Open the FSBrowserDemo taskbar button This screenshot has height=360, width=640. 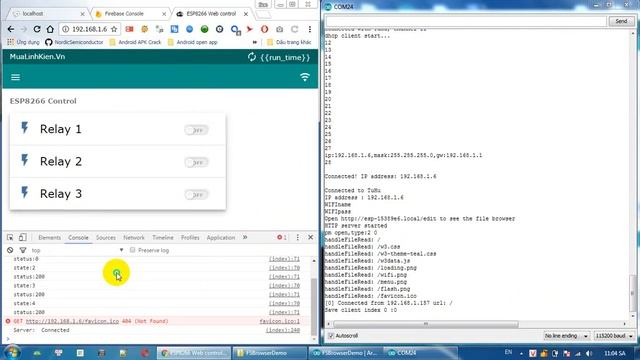[x=269, y=353]
